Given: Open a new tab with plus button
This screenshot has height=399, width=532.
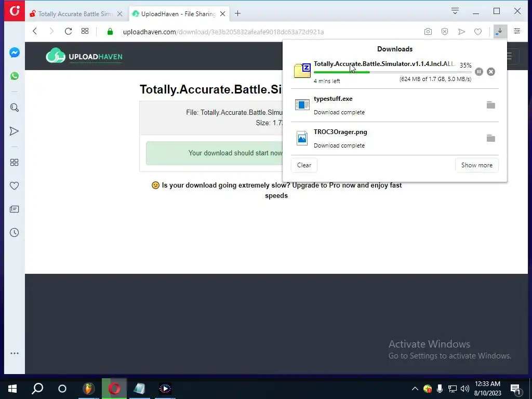Looking at the screenshot, I should [238, 14].
